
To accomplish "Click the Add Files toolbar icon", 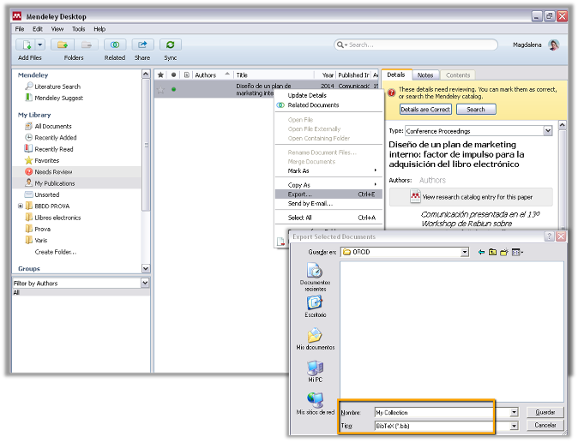I will [x=26, y=45].
